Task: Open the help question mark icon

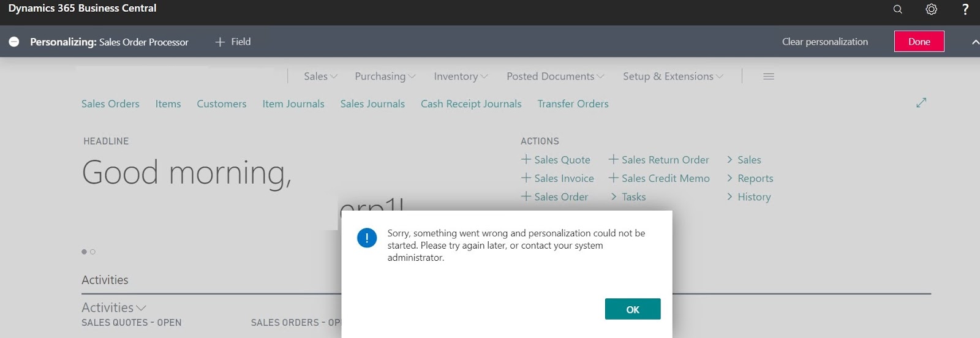Action: pos(965,9)
